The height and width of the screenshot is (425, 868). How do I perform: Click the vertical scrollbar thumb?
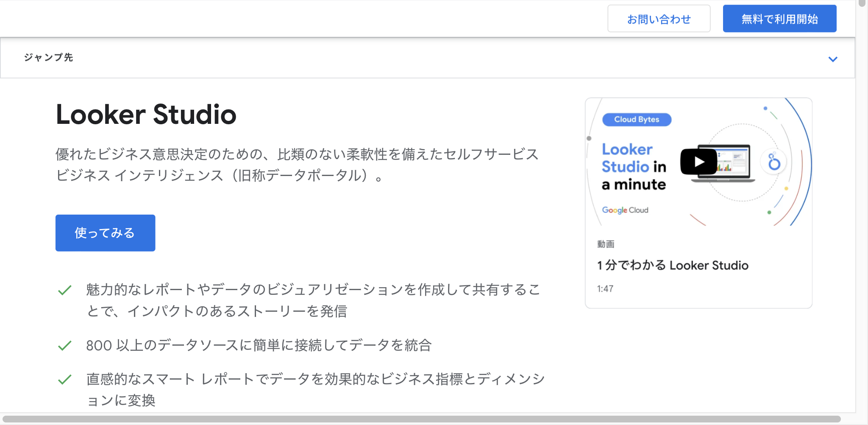pyautogui.click(x=862, y=3)
